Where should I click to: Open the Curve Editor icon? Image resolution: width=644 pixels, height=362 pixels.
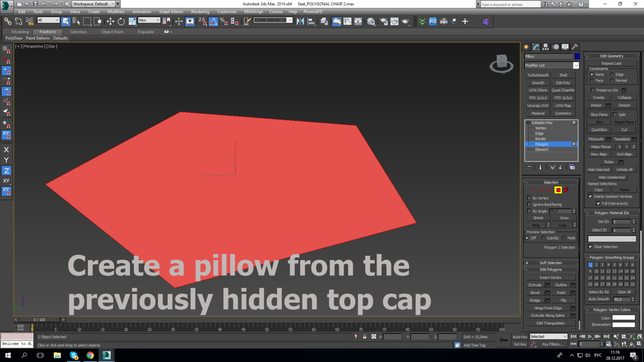click(348, 21)
